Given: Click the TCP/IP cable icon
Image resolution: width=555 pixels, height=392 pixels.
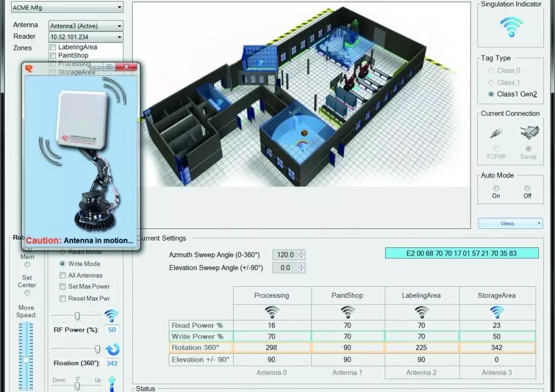Looking at the screenshot, I should pos(495,133).
